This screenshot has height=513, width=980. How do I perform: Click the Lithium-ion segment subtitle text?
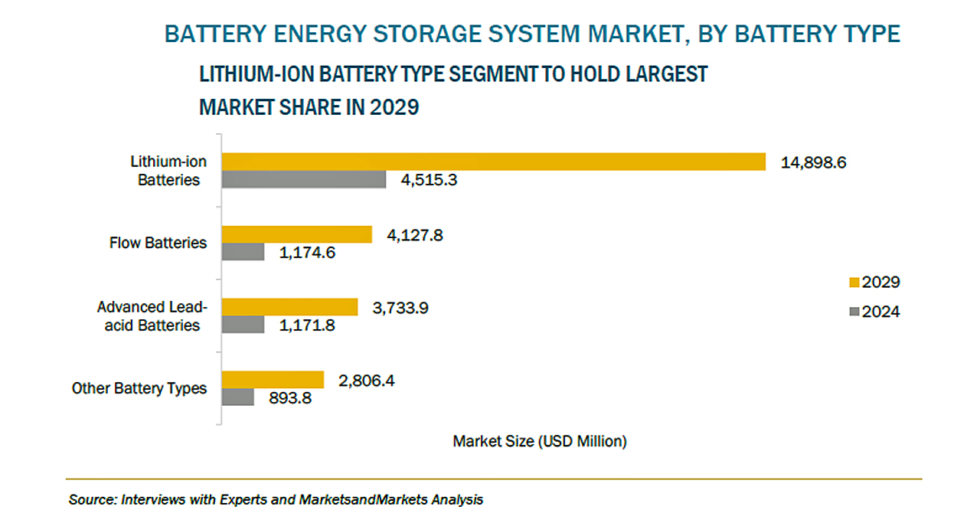pos(453,90)
